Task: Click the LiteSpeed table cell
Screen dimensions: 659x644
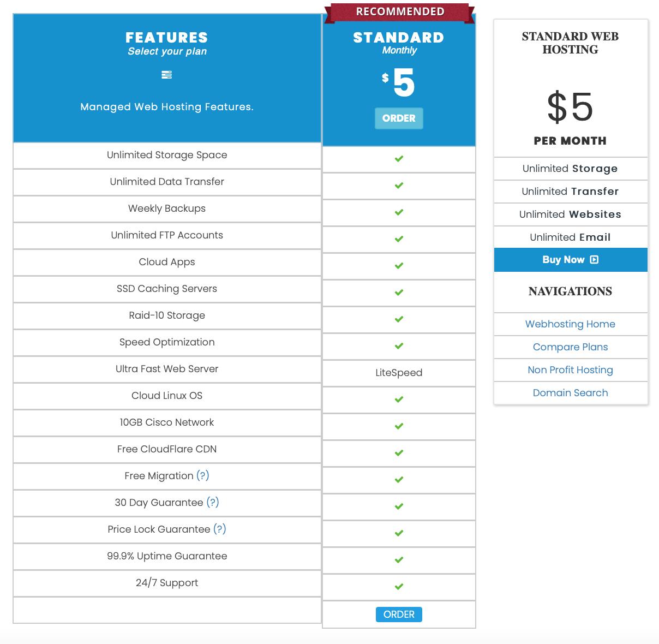Action: 399,373
